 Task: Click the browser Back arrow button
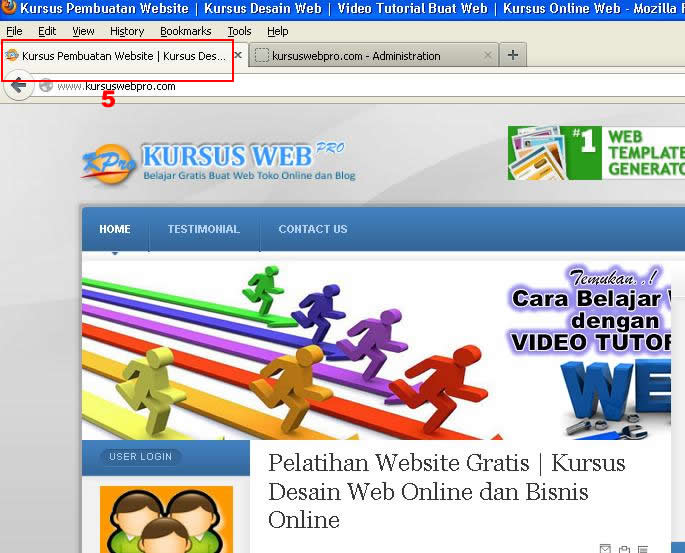tap(18, 86)
